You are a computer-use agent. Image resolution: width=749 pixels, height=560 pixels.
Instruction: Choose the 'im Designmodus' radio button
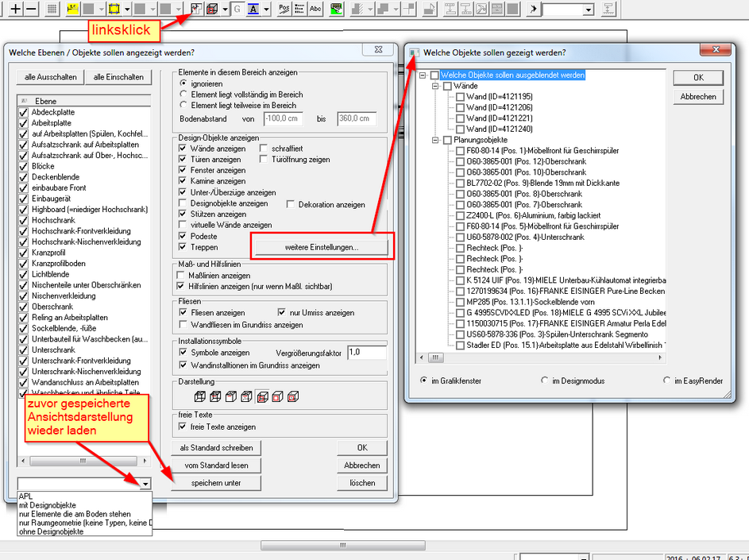545,381
